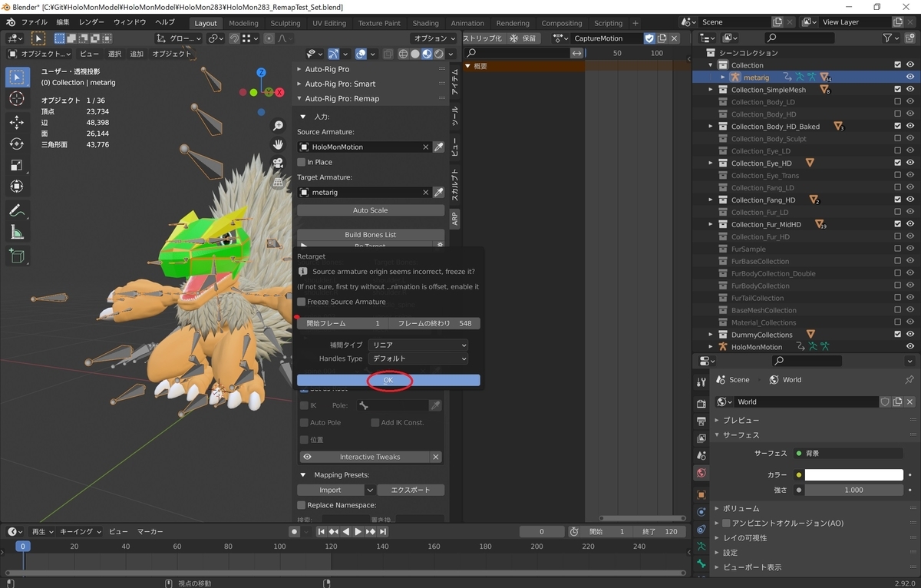The image size is (921, 588).
Task: Enable the Add IK Const. checkbox
Action: tap(375, 422)
